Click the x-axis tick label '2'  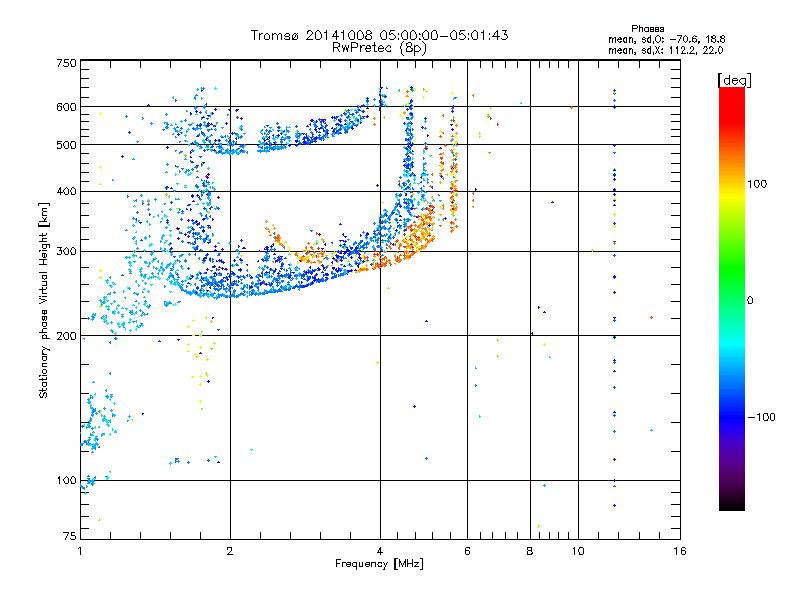point(230,551)
